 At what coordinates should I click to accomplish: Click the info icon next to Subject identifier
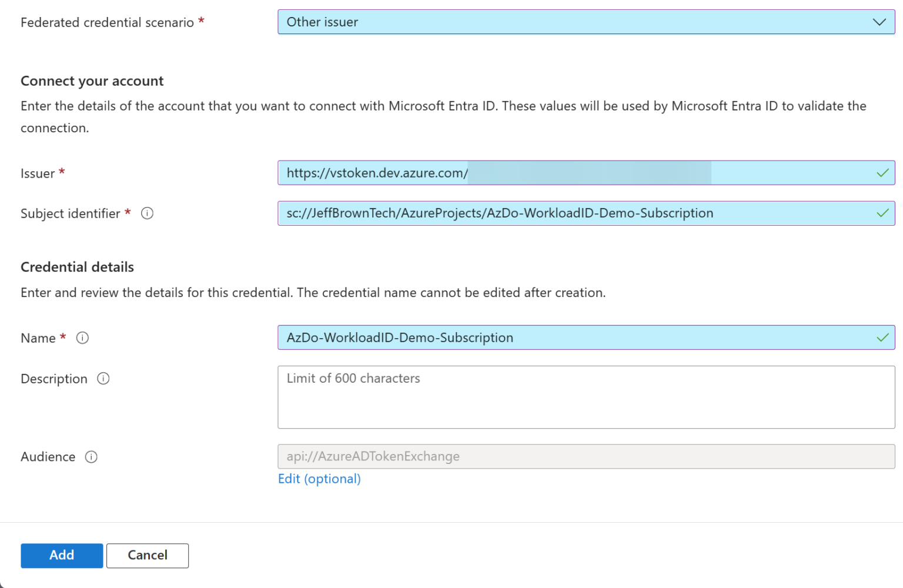pyautogui.click(x=148, y=213)
